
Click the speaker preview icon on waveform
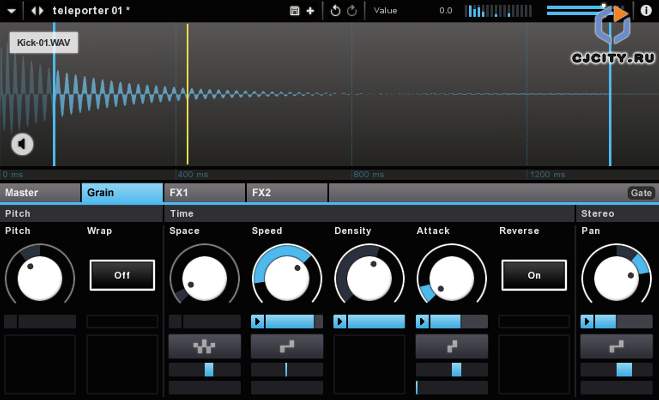click(22, 144)
